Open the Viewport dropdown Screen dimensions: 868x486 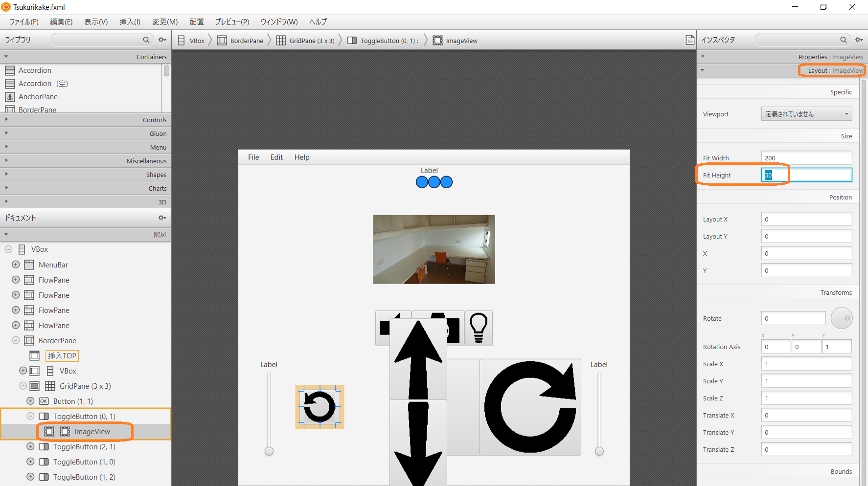click(x=806, y=114)
